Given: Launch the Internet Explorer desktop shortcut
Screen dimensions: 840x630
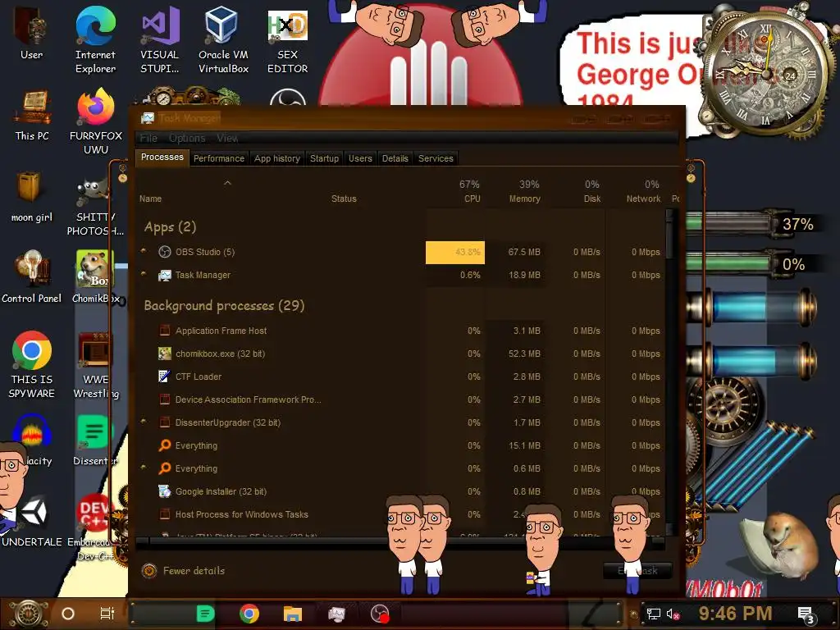Looking at the screenshot, I should (95, 39).
